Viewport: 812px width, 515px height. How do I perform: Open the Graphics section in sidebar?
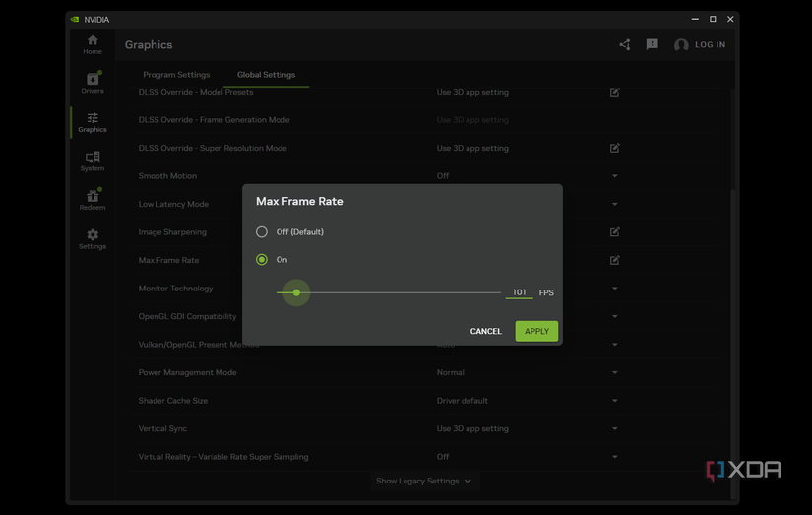coord(93,122)
